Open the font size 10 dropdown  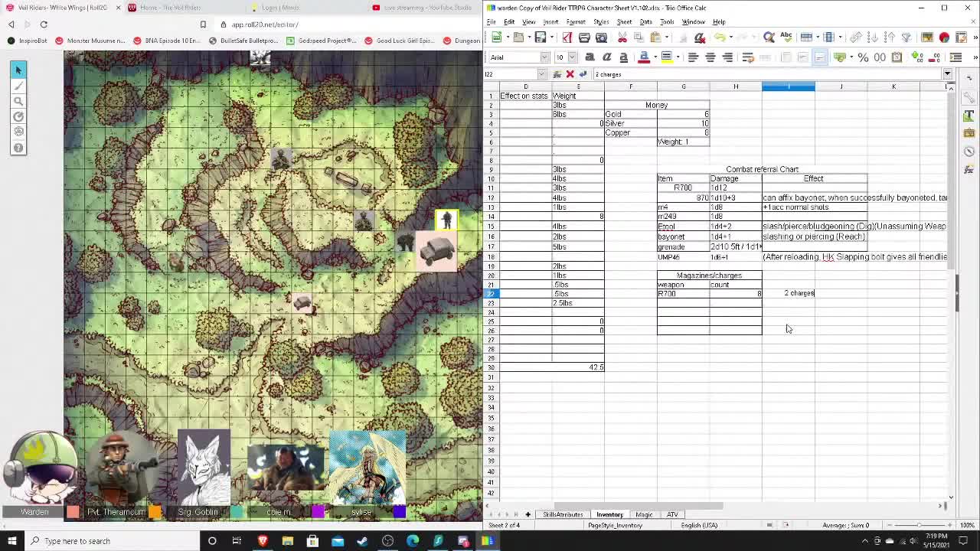click(x=572, y=57)
